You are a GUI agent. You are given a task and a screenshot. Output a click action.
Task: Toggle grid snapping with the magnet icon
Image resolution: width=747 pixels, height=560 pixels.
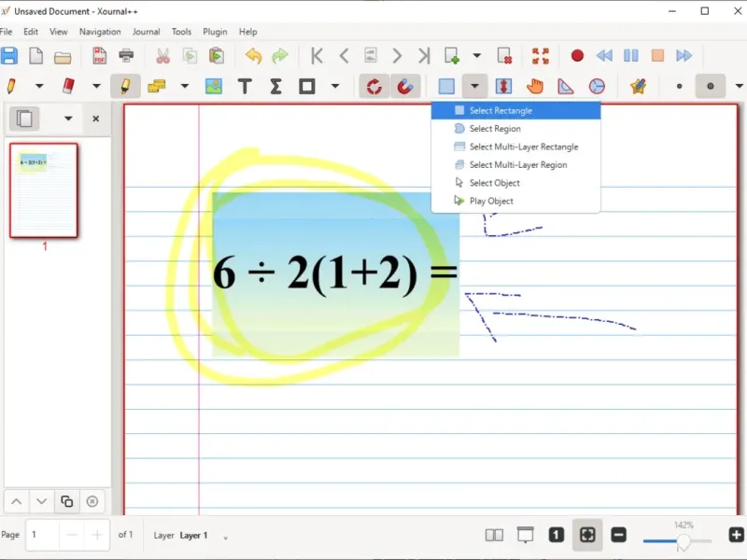tap(405, 86)
